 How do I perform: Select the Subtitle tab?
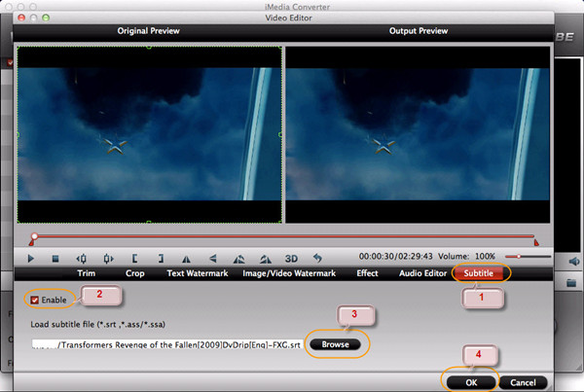(x=479, y=273)
